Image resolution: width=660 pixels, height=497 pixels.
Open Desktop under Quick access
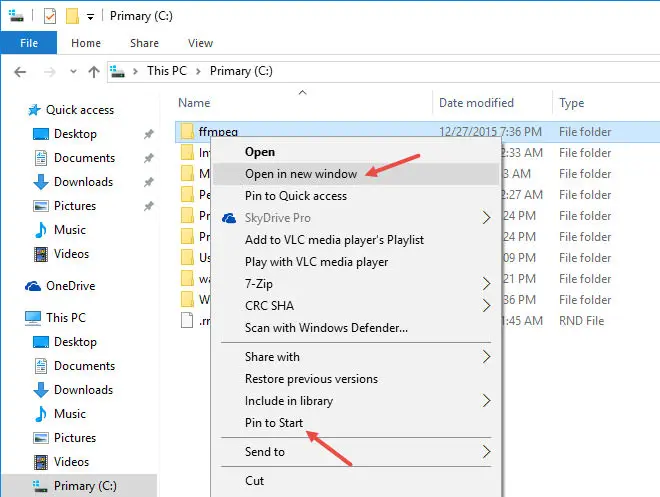point(75,134)
